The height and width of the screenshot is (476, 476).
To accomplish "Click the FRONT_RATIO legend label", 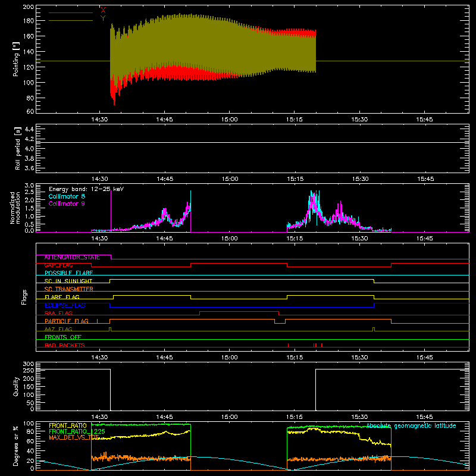I will tap(68, 425).
